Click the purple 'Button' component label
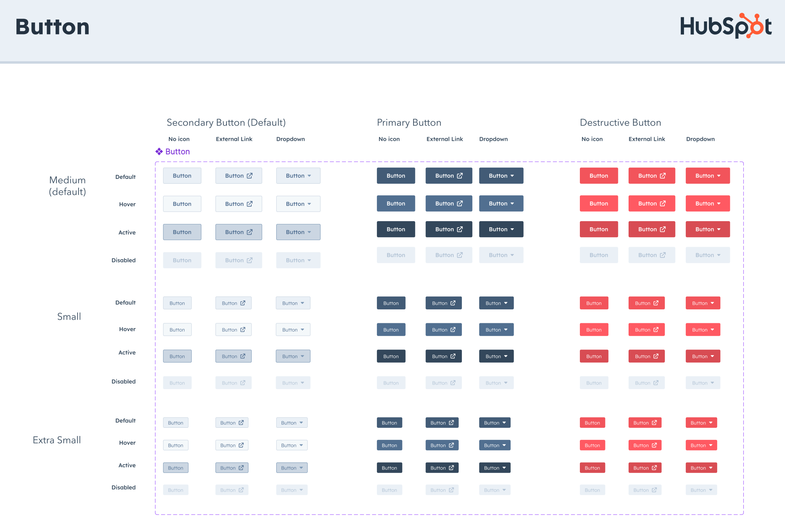 (x=177, y=151)
